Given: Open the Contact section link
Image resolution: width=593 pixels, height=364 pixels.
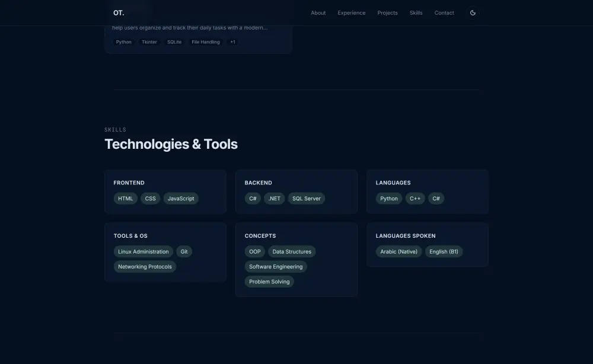Looking at the screenshot, I should point(444,12).
